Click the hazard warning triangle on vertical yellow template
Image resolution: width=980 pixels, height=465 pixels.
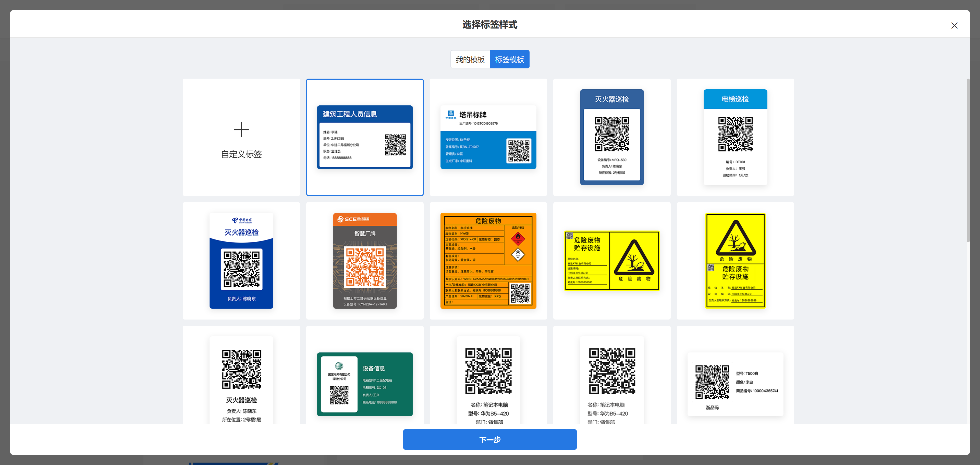click(735, 238)
